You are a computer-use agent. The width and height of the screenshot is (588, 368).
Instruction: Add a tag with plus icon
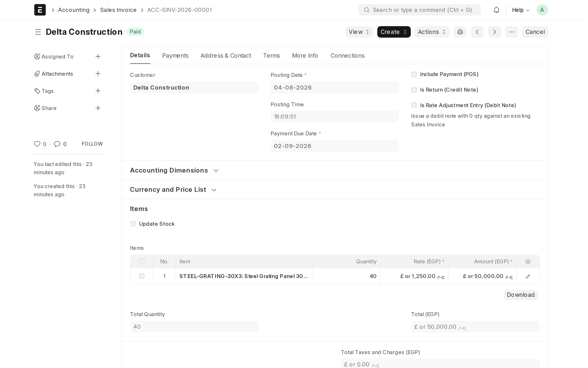[x=98, y=91]
